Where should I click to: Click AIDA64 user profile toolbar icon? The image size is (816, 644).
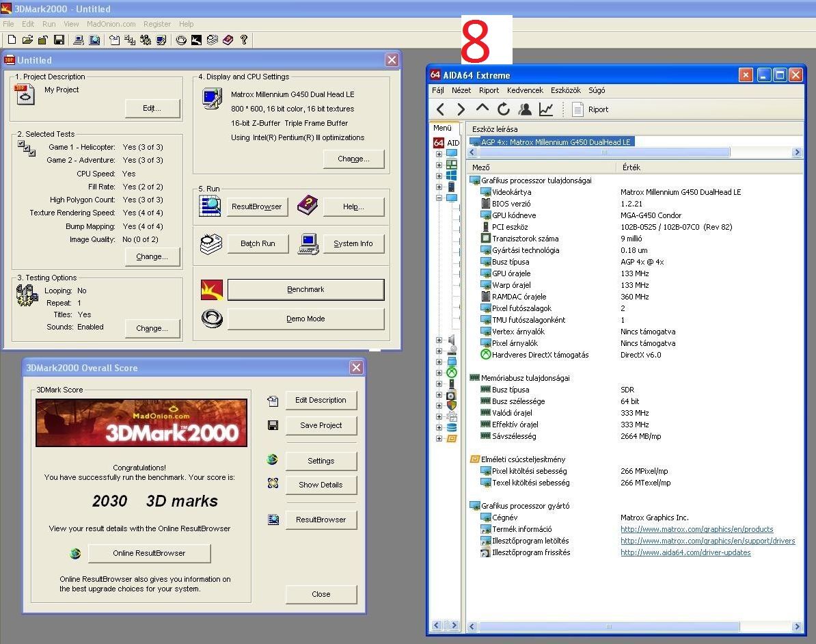[525, 109]
